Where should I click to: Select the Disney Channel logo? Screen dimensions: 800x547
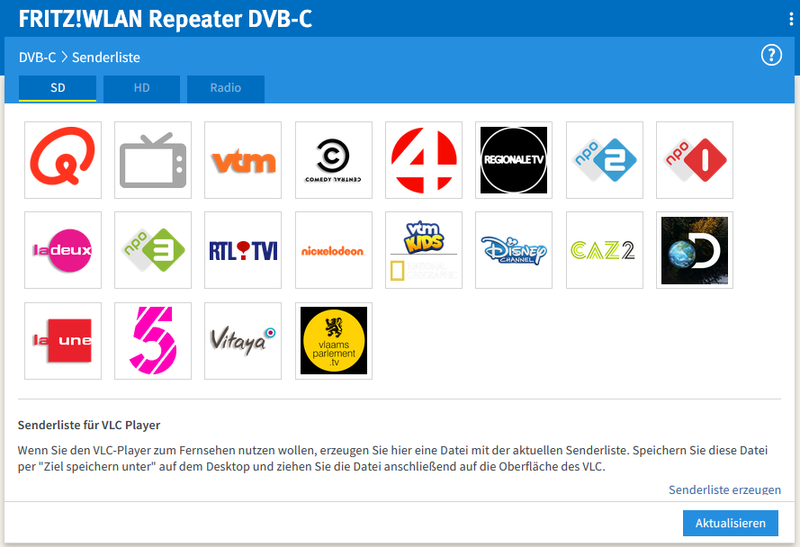[x=514, y=250]
